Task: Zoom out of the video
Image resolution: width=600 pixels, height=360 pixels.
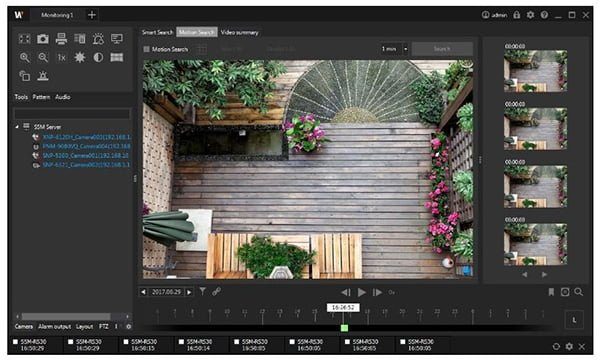Action: click(43, 57)
